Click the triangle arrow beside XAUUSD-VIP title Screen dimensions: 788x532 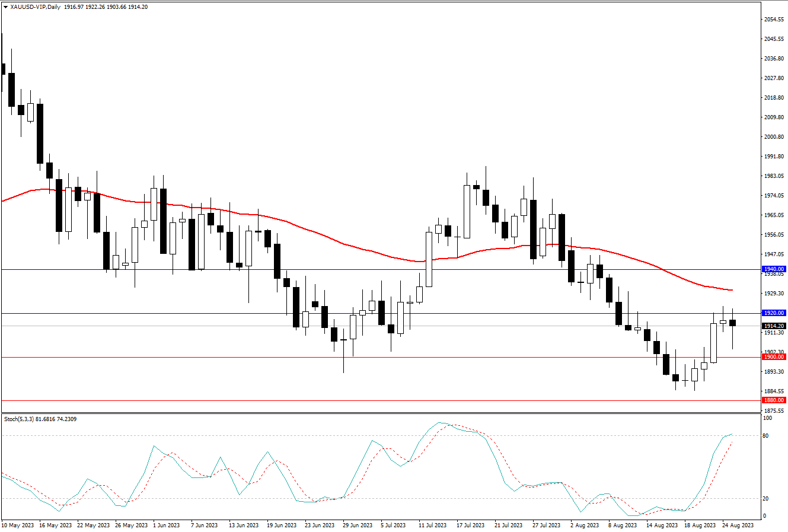pyautogui.click(x=5, y=7)
